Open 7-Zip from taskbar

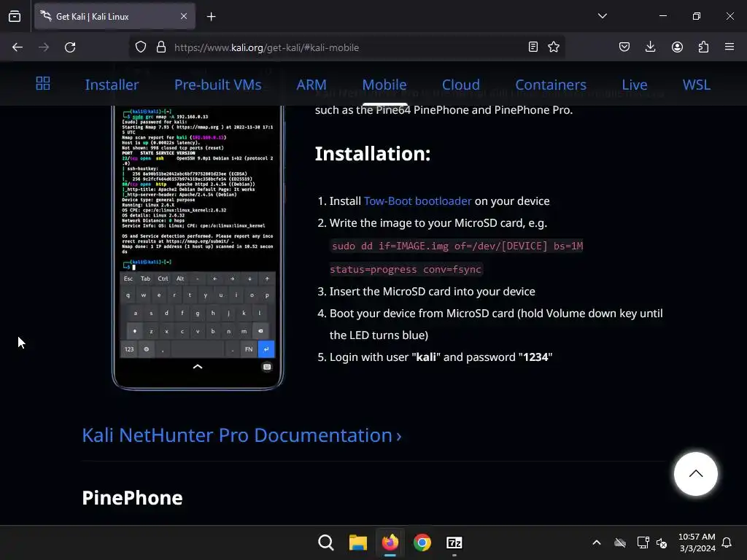[x=454, y=542]
